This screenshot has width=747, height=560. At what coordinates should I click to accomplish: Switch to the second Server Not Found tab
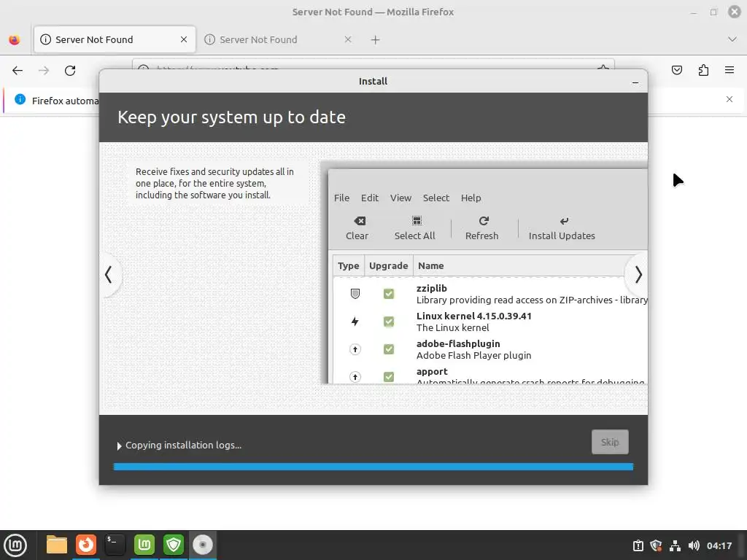point(279,39)
